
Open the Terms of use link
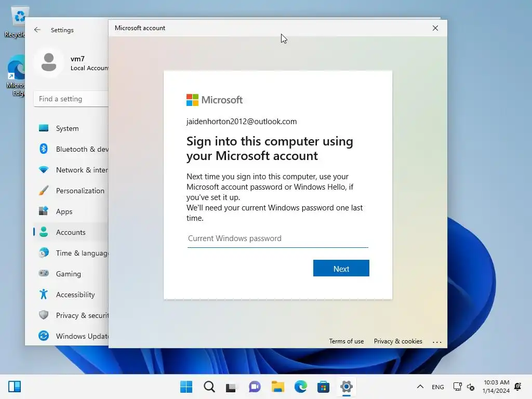click(346, 341)
